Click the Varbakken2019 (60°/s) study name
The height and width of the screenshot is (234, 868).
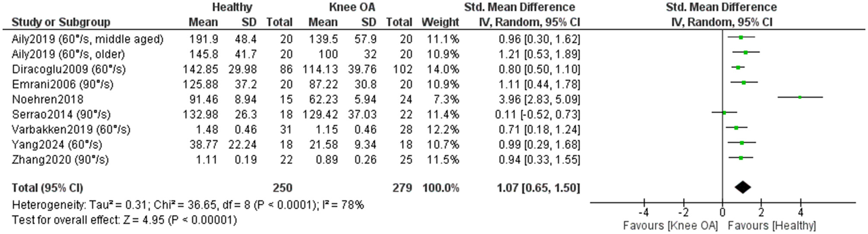coord(71,130)
